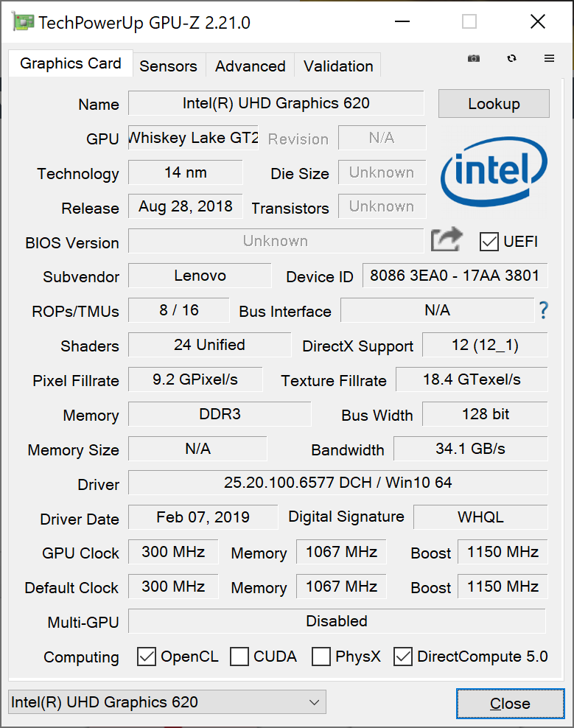Toggle the OpenCL checkbox
This screenshot has width=574, height=728.
[x=147, y=657]
